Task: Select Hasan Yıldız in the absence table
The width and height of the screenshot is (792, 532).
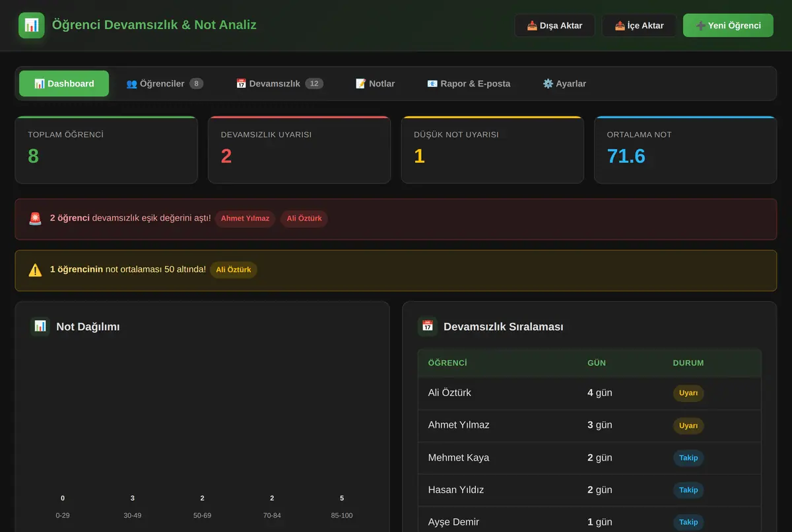Action: [x=455, y=490]
